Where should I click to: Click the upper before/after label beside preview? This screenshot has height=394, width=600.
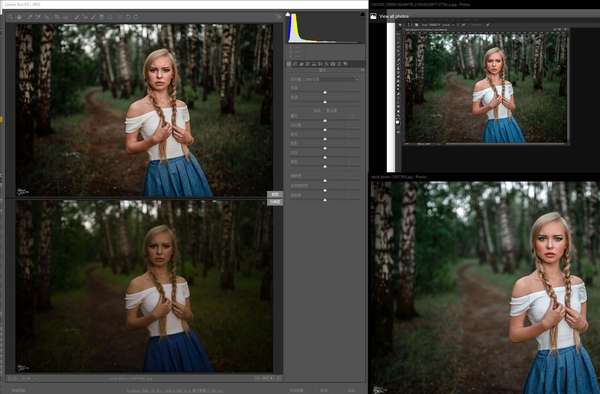(275, 194)
